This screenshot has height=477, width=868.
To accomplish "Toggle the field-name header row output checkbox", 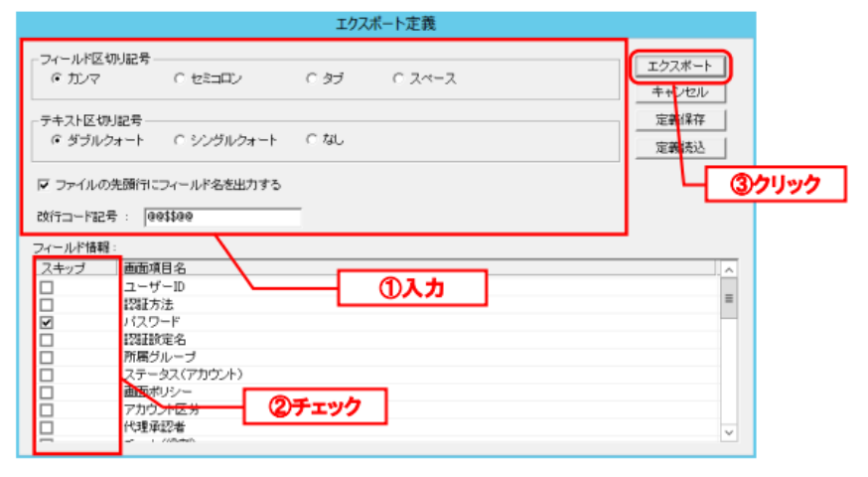I will click(44, 185).
